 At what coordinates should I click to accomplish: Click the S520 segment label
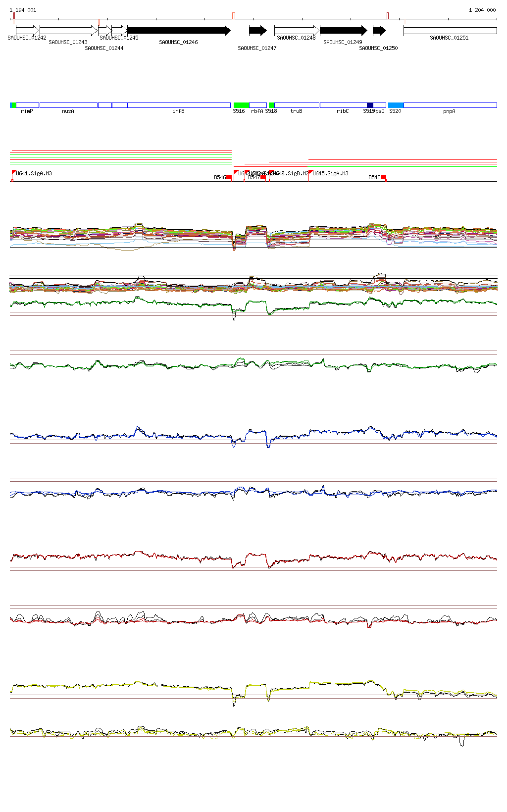395,111
